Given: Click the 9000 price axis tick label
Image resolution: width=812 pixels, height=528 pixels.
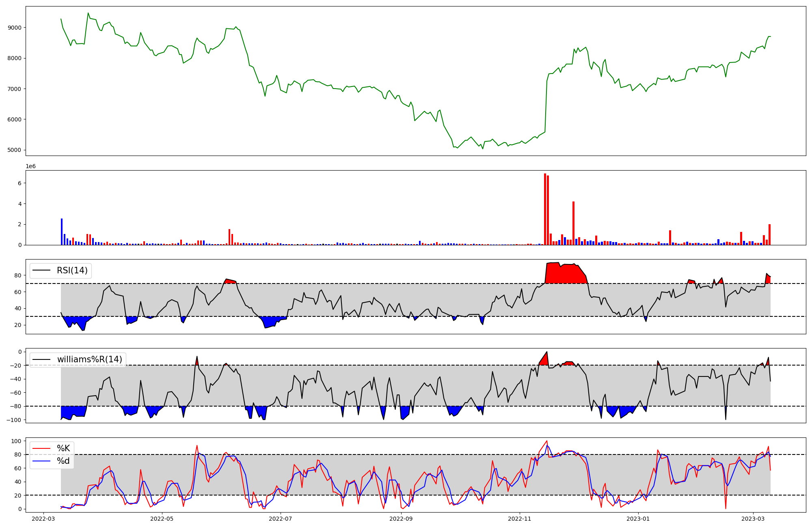Looking at the screenshot, I should tap(15, 28).
